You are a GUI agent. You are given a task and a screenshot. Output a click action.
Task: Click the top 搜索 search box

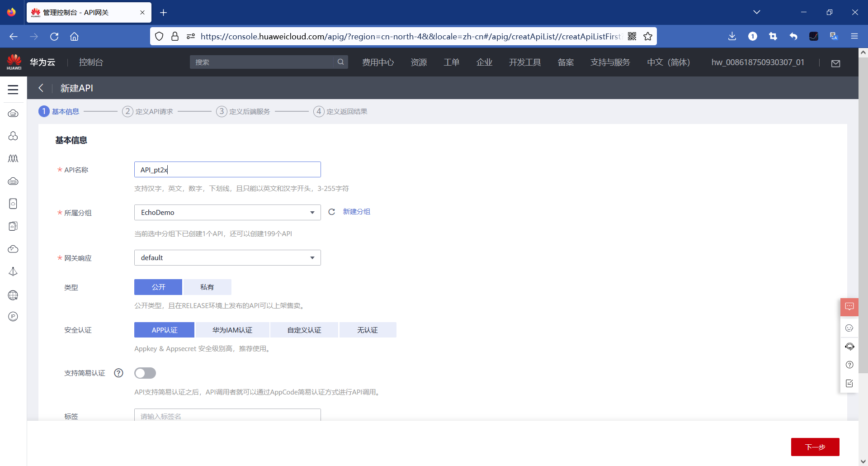tap(263, 62)
